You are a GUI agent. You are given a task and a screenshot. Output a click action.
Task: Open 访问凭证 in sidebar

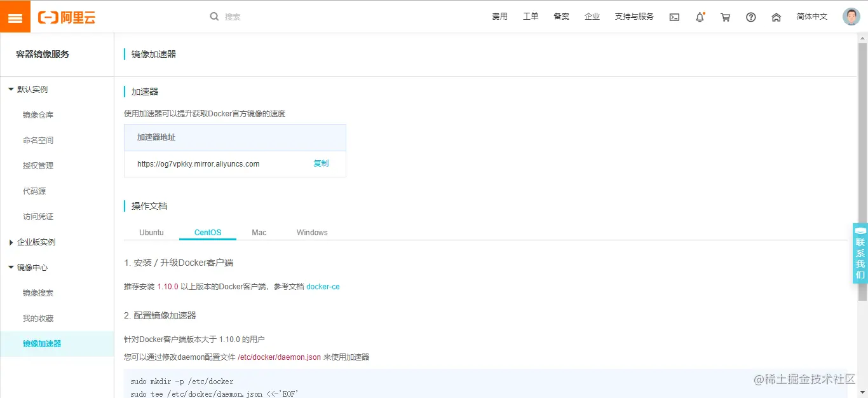click(x=38, y=217)
